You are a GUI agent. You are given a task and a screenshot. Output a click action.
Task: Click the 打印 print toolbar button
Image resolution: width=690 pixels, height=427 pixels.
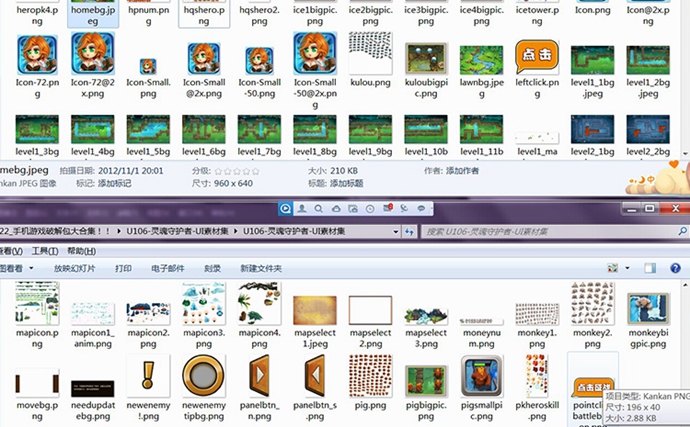123,269
